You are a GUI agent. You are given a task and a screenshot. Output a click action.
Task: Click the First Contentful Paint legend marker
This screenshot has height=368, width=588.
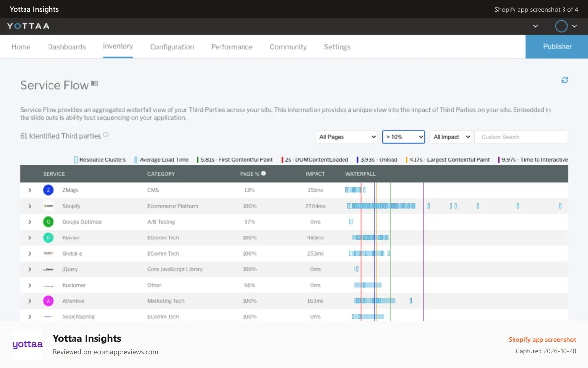(x=197, y=159)
